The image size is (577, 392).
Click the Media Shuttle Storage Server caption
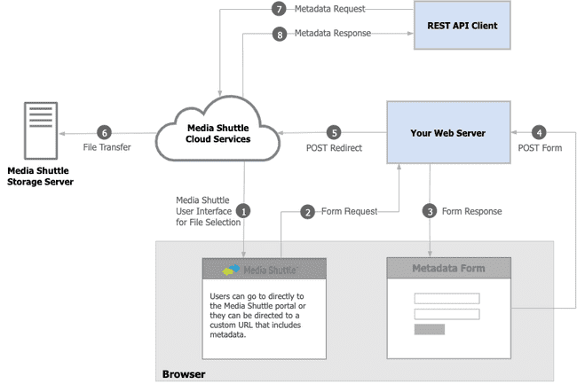[x=40, y=176]
